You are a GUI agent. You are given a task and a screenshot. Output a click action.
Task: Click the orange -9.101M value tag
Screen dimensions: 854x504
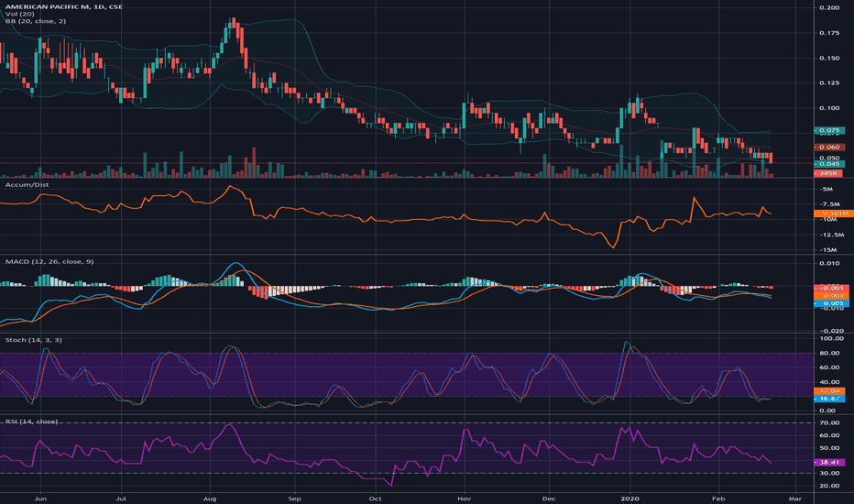(833, 213)
